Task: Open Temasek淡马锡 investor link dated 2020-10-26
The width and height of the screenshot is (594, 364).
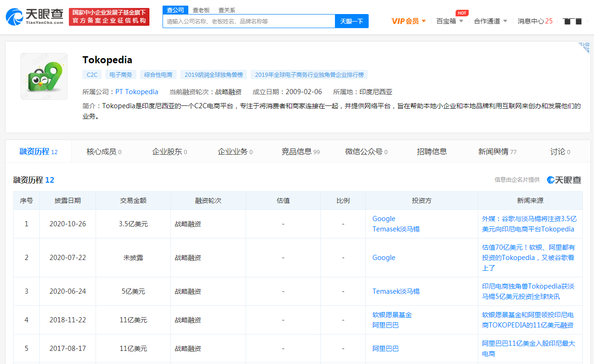Action: 396,229
